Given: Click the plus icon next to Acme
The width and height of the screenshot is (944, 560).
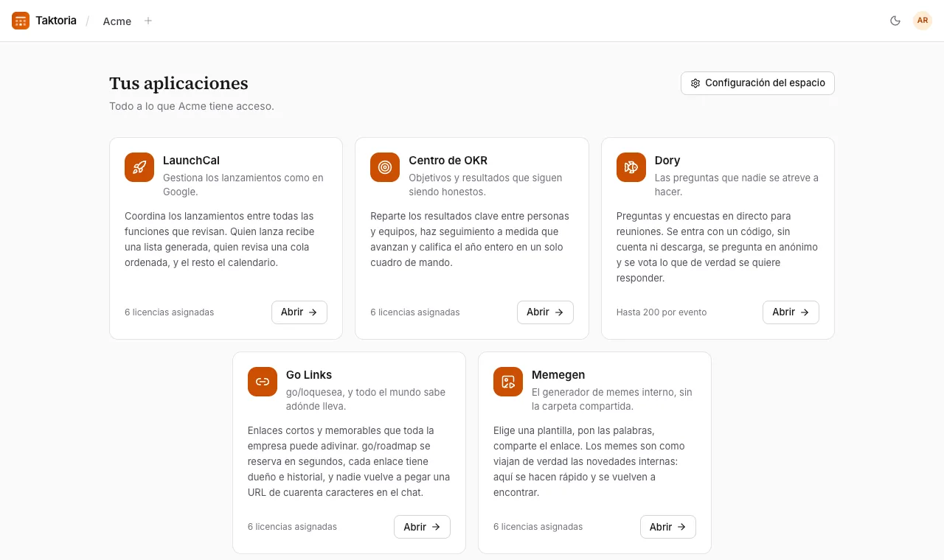Looking at the screenshot, I should [148, 21].
